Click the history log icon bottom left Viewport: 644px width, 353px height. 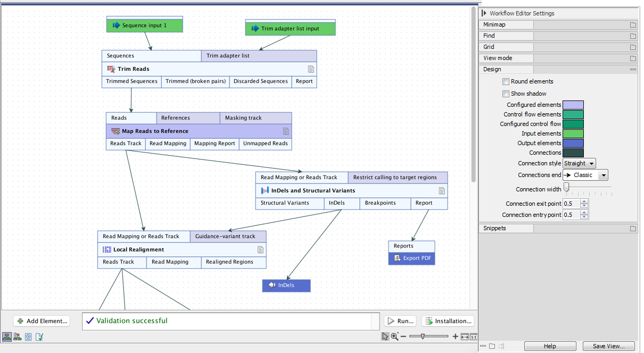[x=27, y=337]
